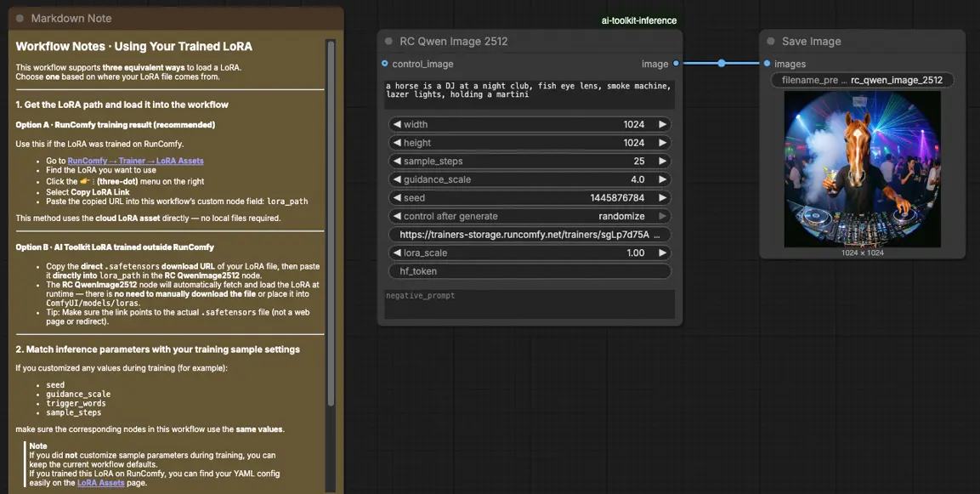This screenshot has height=494, width=980.
Task: Select next control after generate option arrow
Action: pos(662,216)
